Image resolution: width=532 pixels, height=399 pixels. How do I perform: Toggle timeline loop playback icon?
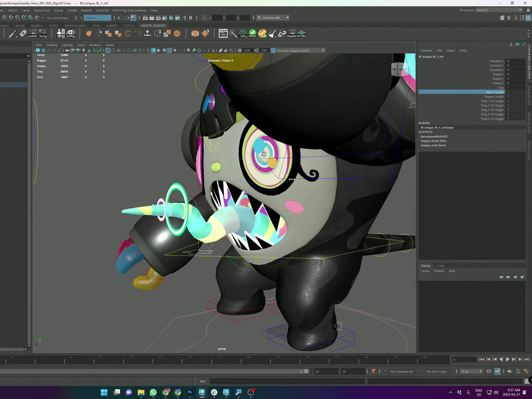click(x=489, y=371)
